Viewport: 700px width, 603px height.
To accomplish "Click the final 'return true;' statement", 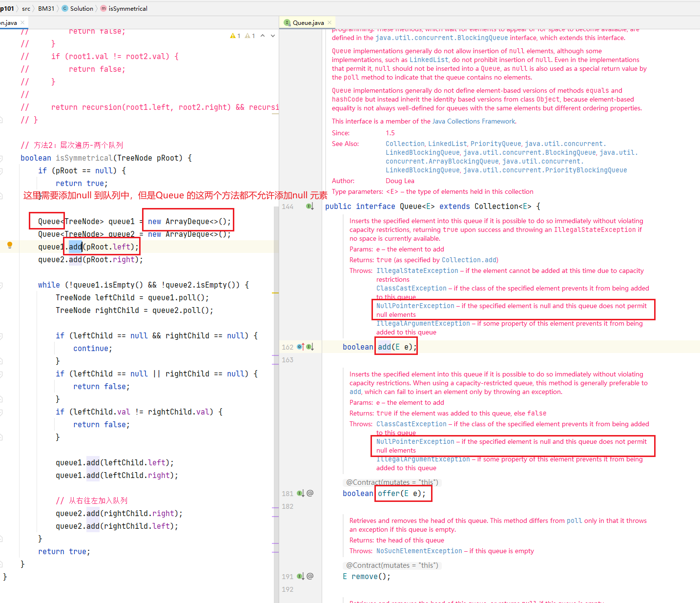I will click(64, 551).
